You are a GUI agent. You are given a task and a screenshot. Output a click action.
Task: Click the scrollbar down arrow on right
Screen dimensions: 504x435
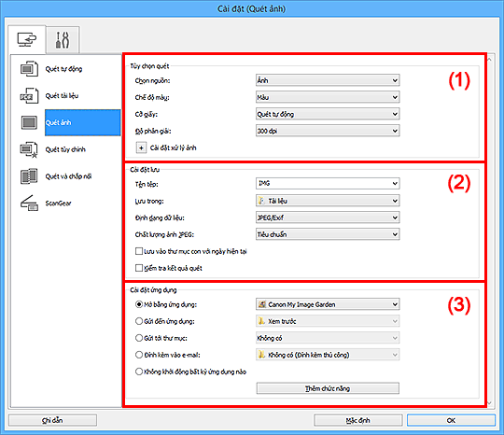[490, 403]
